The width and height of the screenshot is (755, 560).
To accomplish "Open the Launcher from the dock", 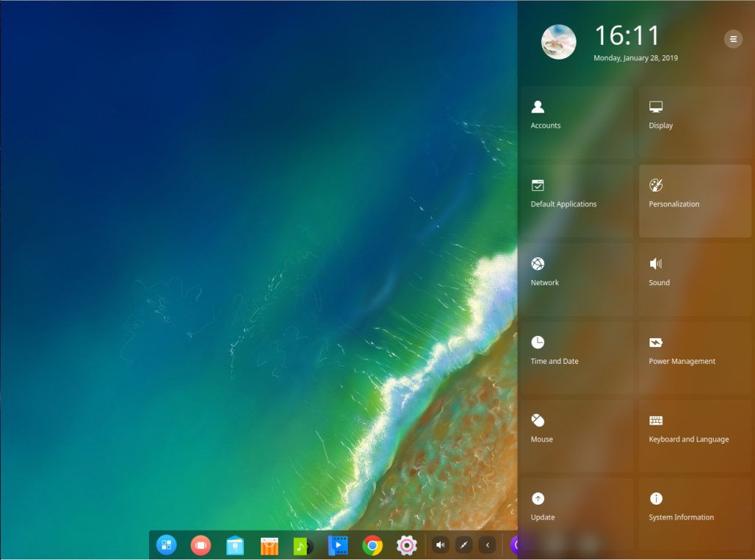I will (167, 545).
